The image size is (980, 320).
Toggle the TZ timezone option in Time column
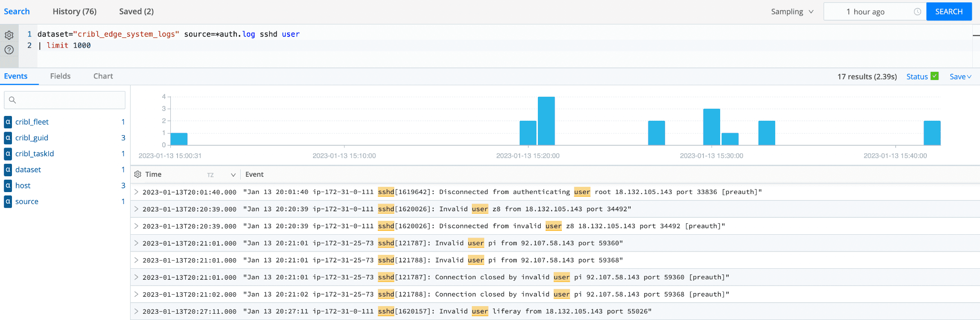tap(210, 175)
